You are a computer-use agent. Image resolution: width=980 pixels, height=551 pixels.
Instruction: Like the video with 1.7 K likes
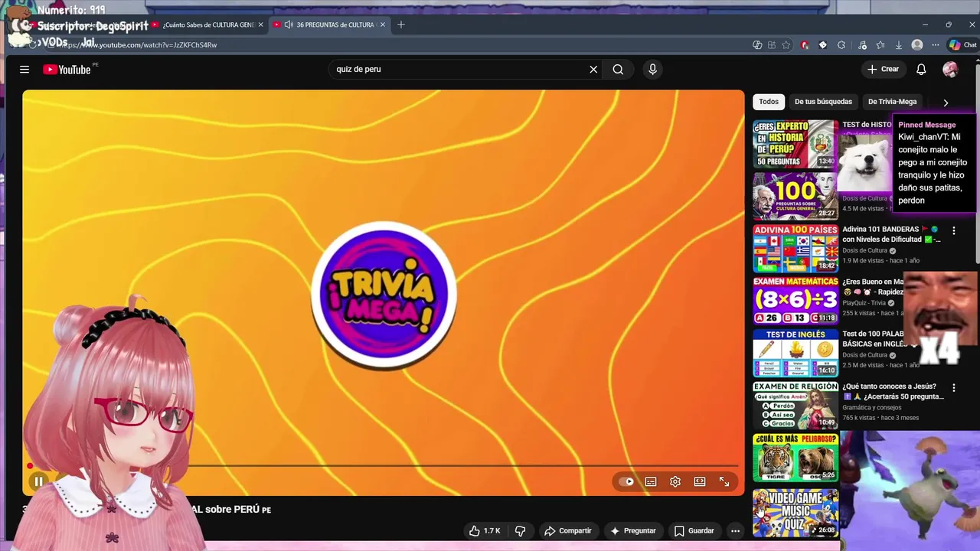pyautogui.click(x=484, y=530)
